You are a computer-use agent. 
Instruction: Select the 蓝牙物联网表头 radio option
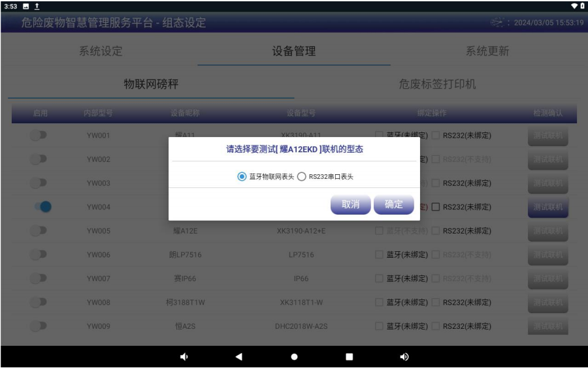[242, 176]
